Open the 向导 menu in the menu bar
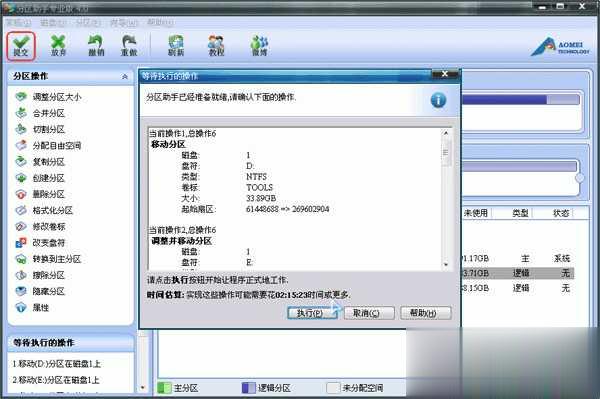 (x=124, y=23)
